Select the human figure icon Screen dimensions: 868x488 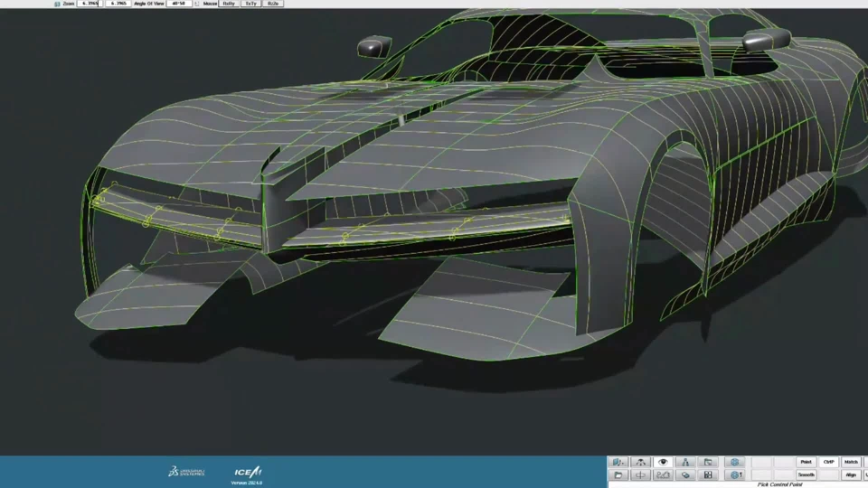[685, 462]
